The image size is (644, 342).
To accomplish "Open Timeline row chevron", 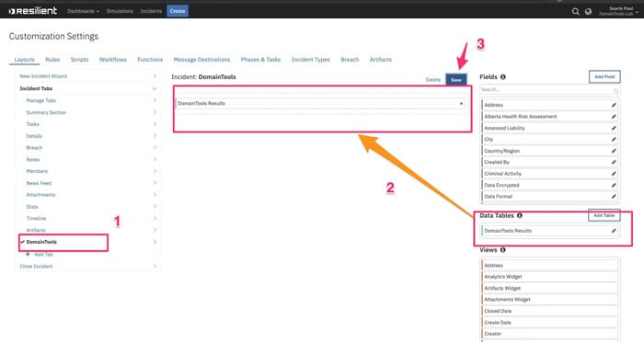I will pyautogui.click(x=155, y=219).
